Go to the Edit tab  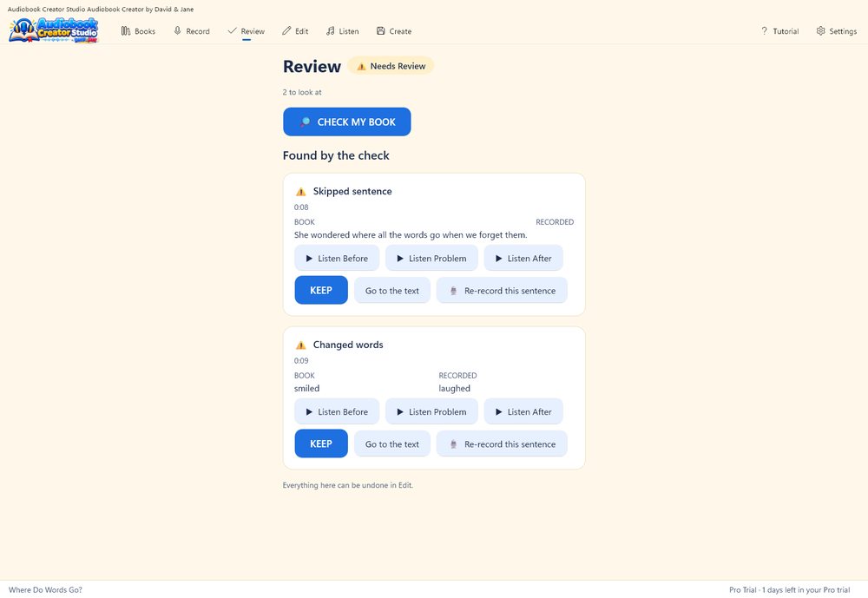pos(295,31)
